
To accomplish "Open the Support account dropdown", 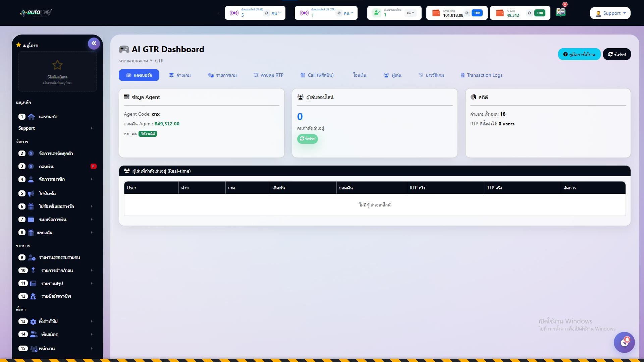I will coord(610,13).
